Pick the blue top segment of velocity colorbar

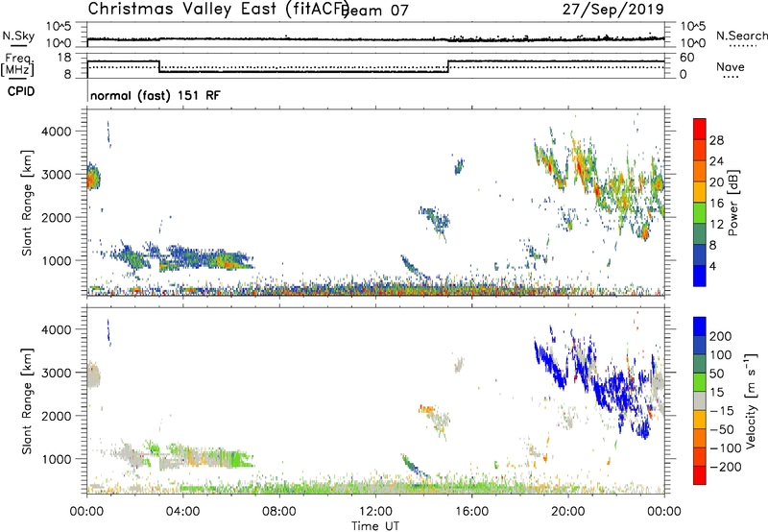coord(700,326)
